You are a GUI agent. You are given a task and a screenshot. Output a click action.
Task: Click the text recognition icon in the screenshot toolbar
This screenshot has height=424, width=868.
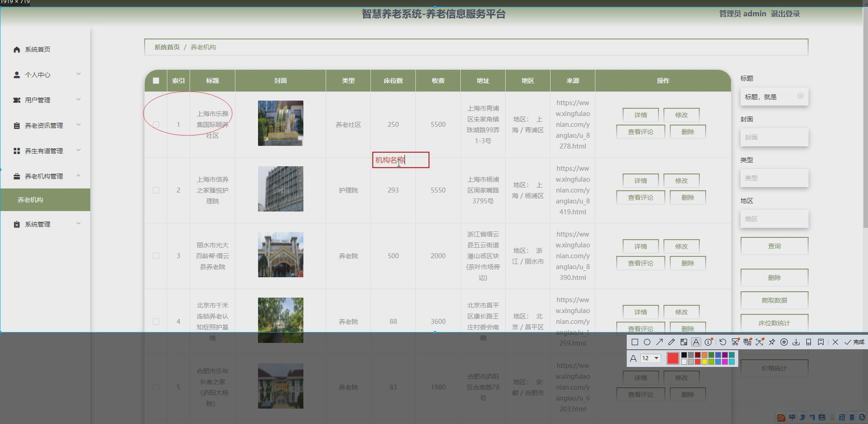(760, 342)
